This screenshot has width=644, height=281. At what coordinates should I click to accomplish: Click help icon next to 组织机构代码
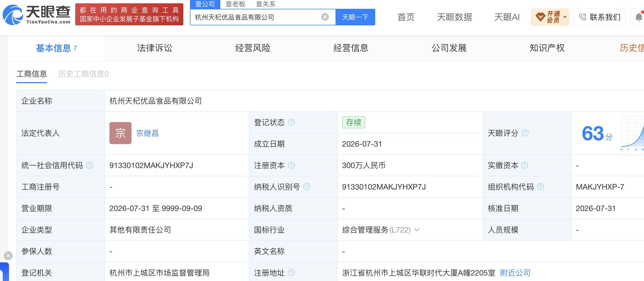coord(541,187)
